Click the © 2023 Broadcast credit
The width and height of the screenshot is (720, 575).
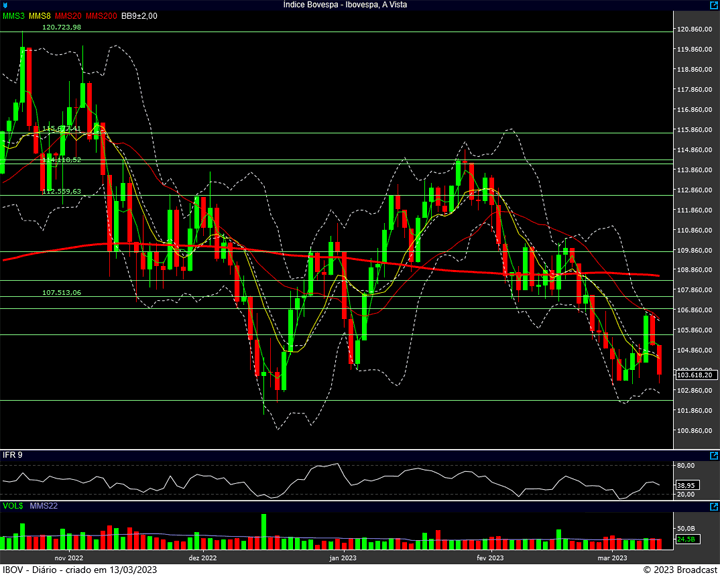[x=680, y=569]
